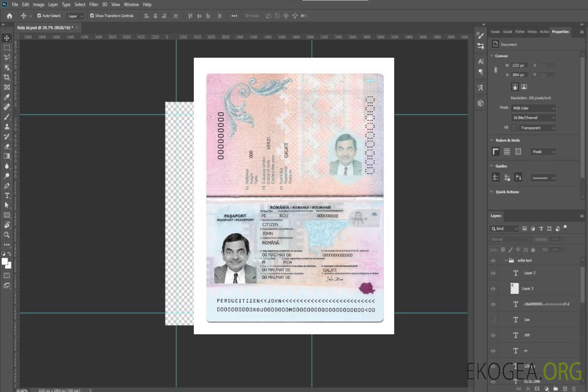Toggle layer filtering on/off switch
This screenshot has width=588, height=392.
tap(565, 228)
